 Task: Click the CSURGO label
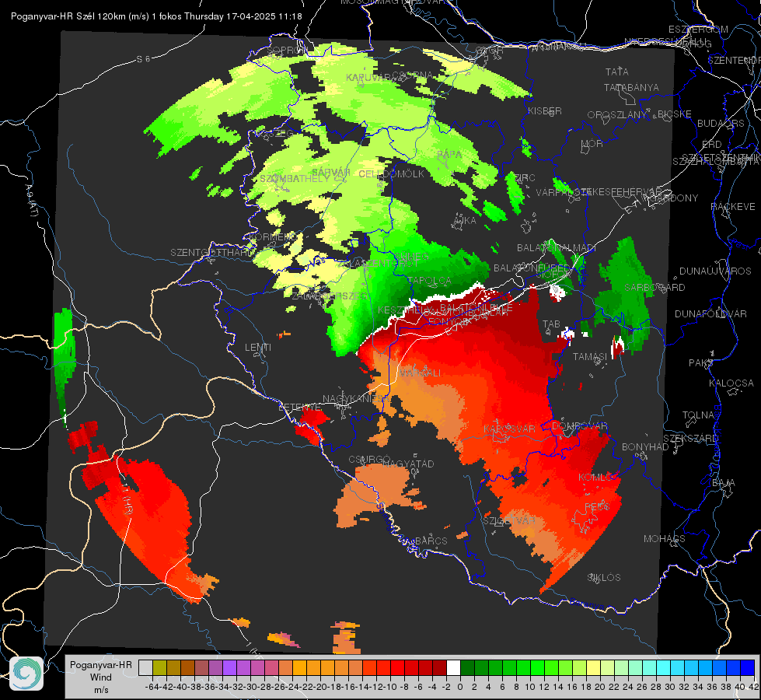[369, 460]
